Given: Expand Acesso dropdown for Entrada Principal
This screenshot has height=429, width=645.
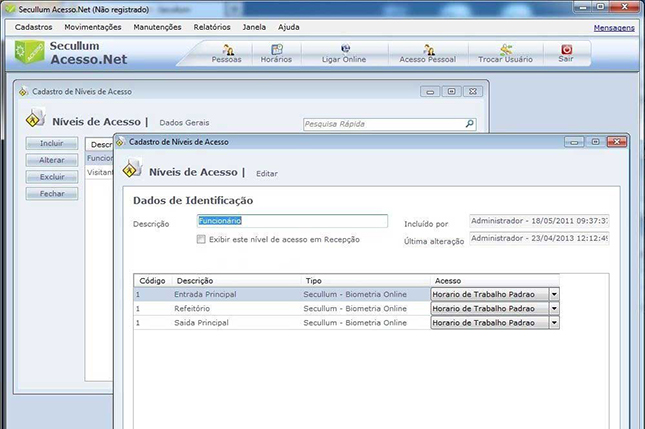Looking at the screenshot, I should pyautogui.click(x=554, y=295).
